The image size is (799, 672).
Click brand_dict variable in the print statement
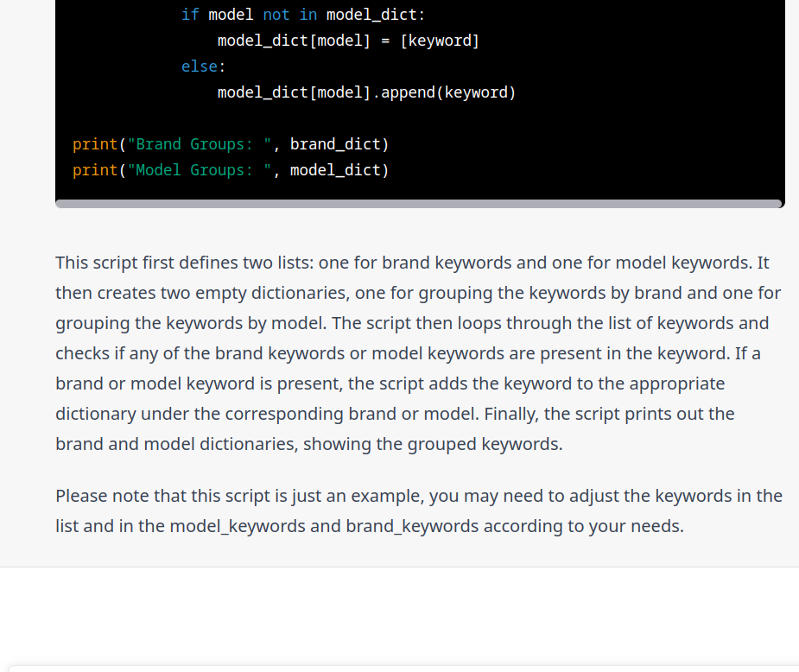335,144
